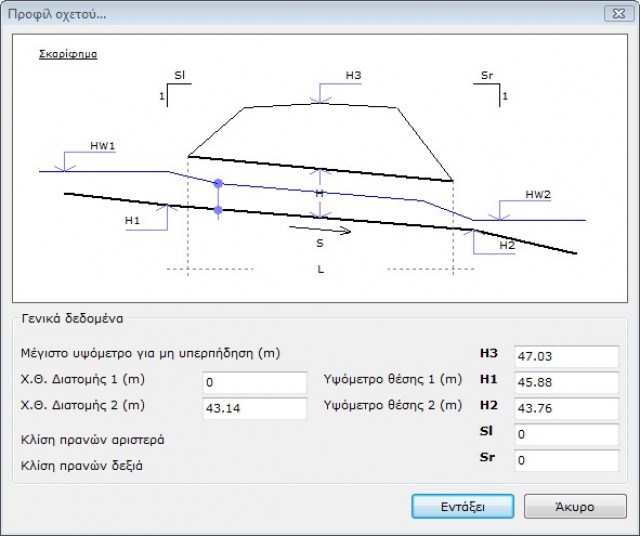
Task: Click the HW1 label in the sketch
Action: 103,146
